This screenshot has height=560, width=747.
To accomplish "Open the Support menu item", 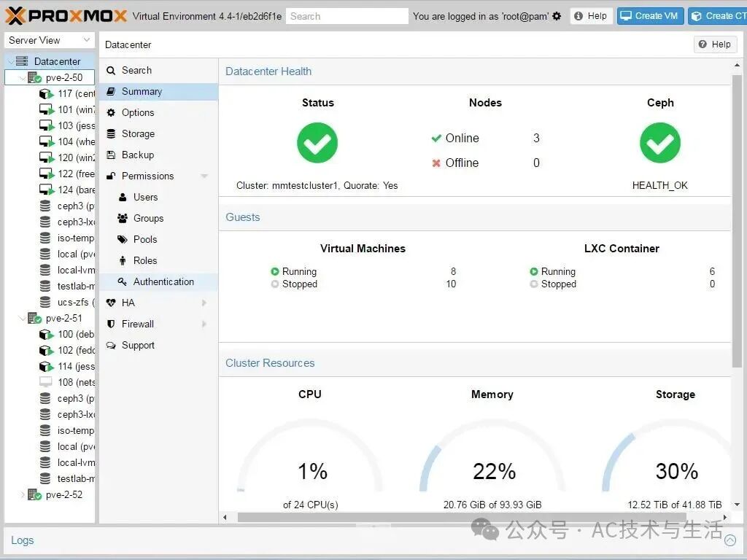I will pyautogui.click(x=158, y=345).
